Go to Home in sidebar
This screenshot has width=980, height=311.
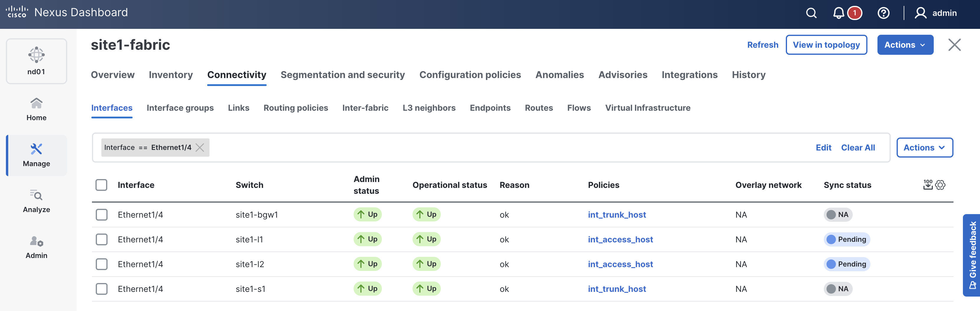coord(37,109)
